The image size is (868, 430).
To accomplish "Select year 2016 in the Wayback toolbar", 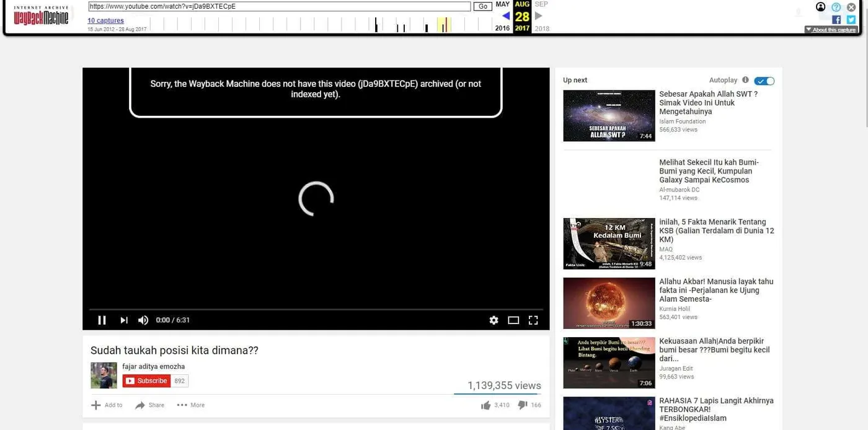I will [503, 29].
